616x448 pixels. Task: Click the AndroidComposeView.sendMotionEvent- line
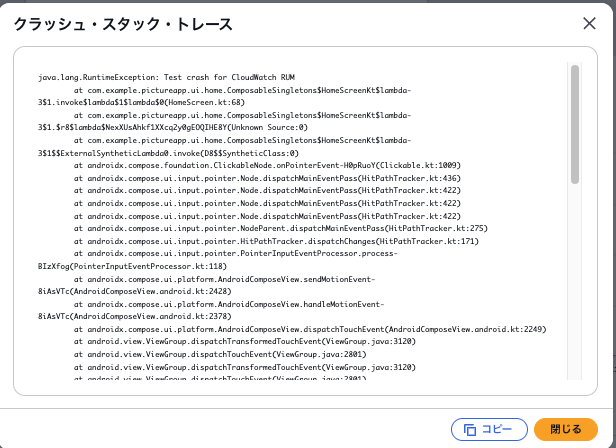tap(224, 279)
